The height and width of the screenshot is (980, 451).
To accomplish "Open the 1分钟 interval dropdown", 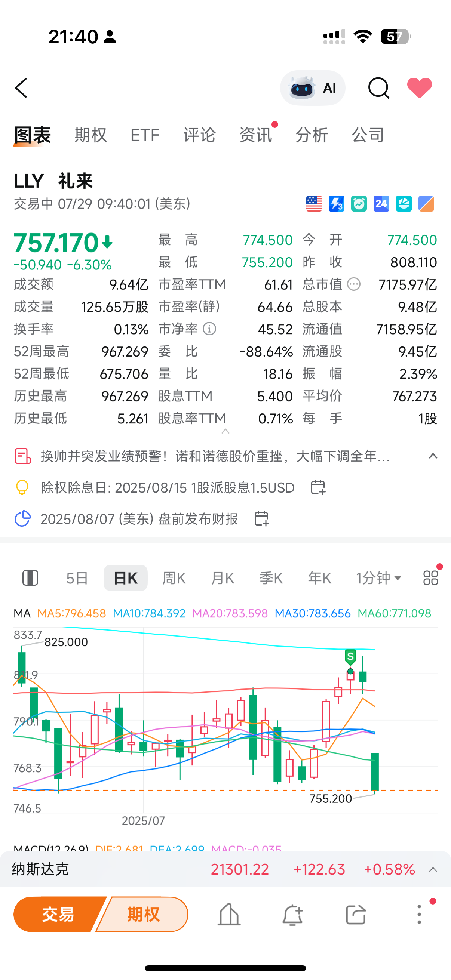I will (x=379, y=578).
